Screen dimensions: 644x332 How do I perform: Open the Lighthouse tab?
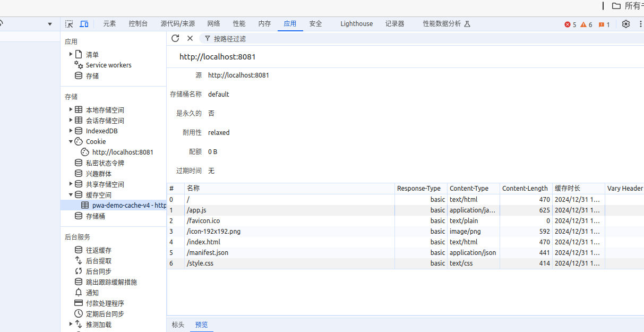356,24
